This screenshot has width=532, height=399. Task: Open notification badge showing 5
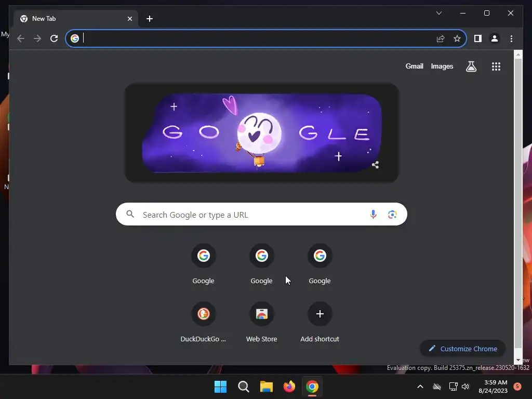[x=517, y=387]
